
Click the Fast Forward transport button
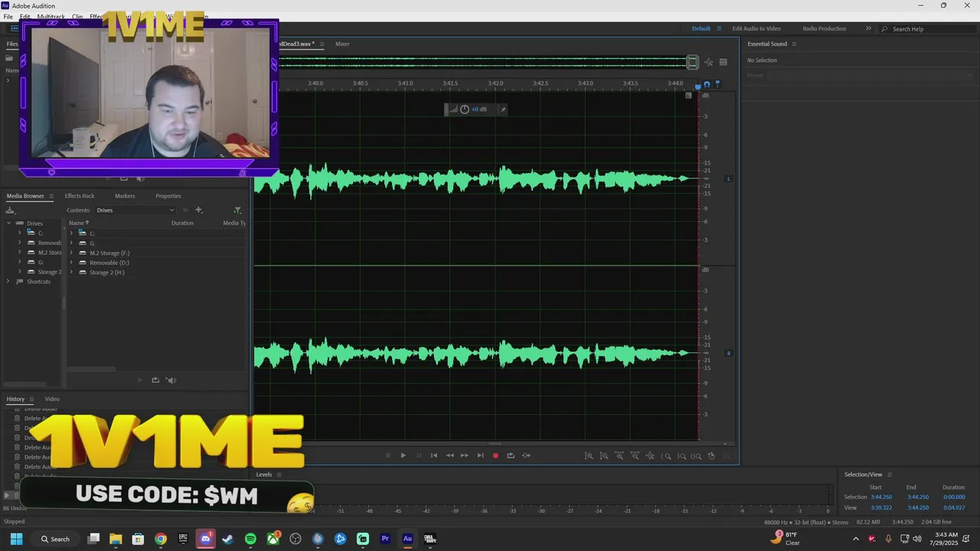tap(464, 455)
